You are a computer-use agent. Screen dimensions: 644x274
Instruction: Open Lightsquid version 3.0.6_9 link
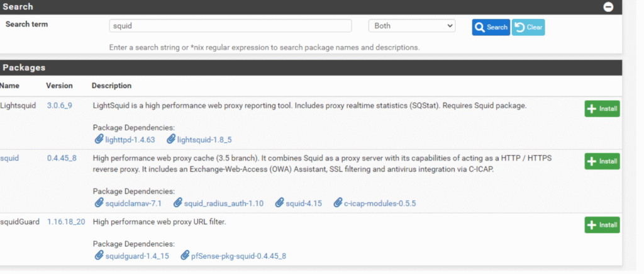click(x=60, y=105)
